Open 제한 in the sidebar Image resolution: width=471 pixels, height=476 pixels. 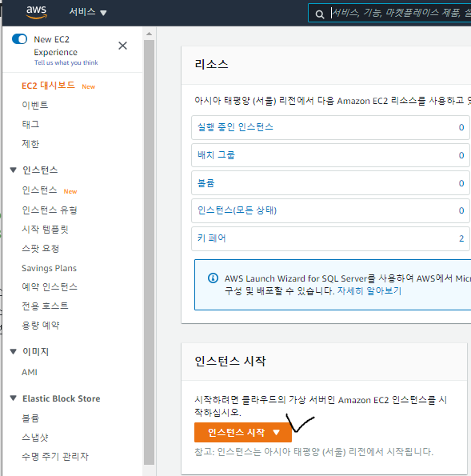tap(30, 143)
